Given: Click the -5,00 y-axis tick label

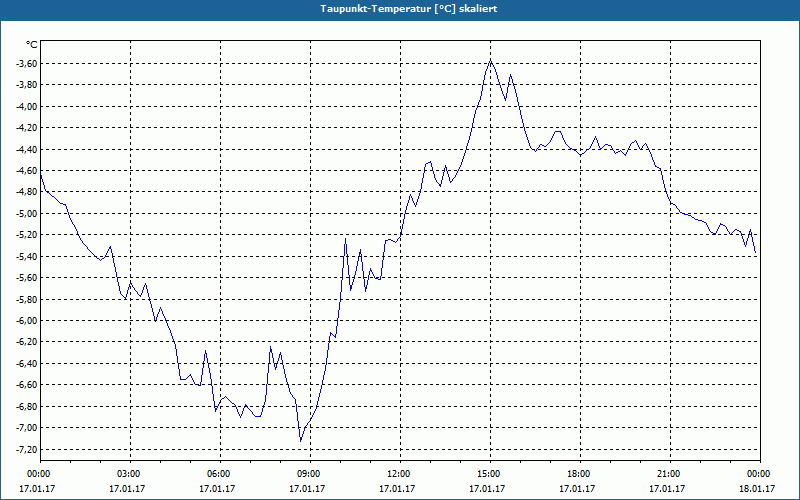Looking at the screenshot, I should coord(27,214).
